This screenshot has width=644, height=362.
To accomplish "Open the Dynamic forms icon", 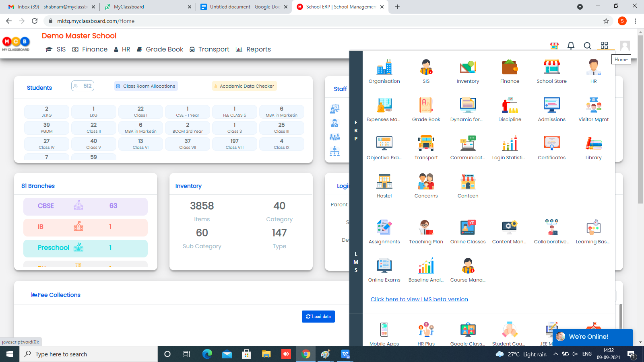I will click(x=468, y=105).
